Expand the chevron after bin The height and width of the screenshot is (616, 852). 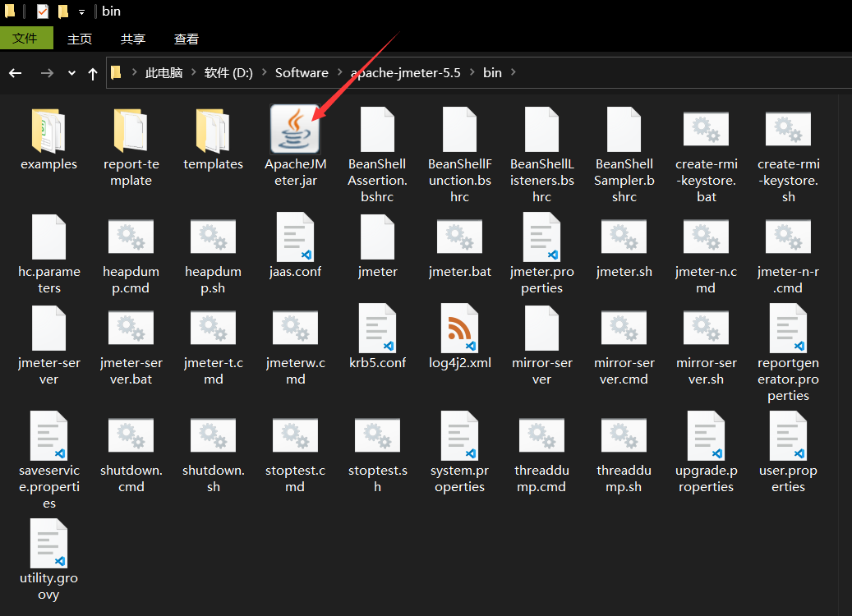513,72
